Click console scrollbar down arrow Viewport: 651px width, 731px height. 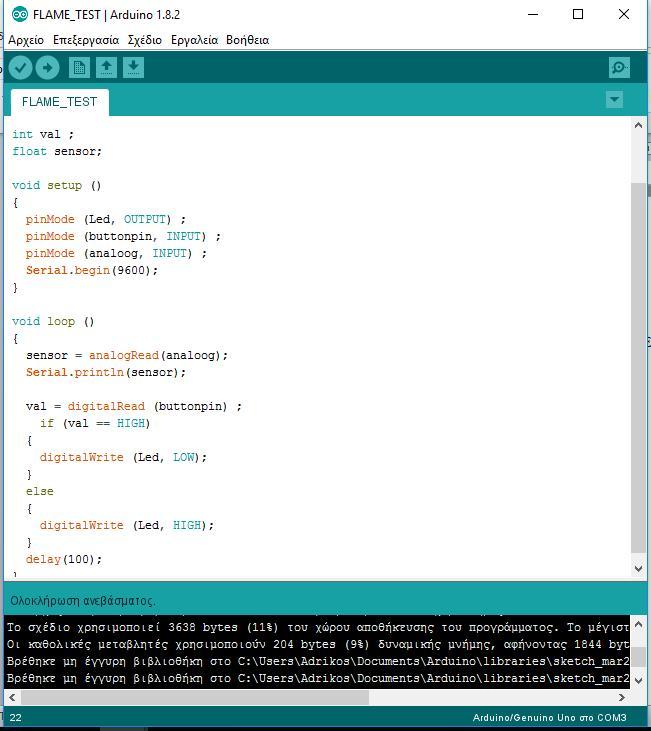638,681
